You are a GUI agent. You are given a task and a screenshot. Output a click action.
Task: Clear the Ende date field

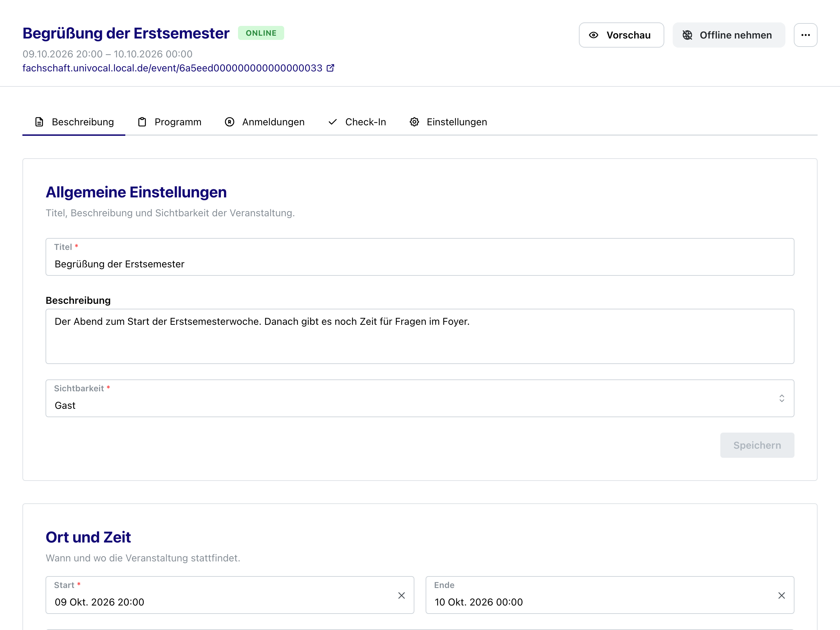tap(782, 595)
